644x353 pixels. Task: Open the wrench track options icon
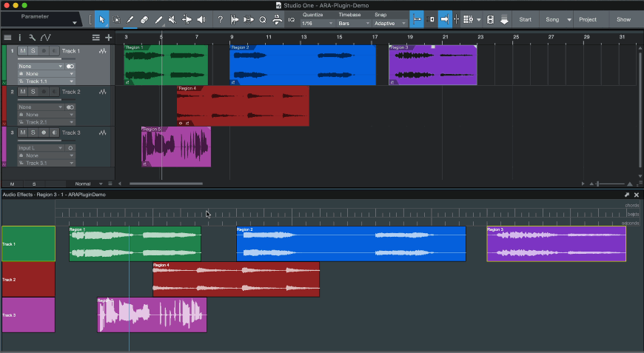(32, 37)
